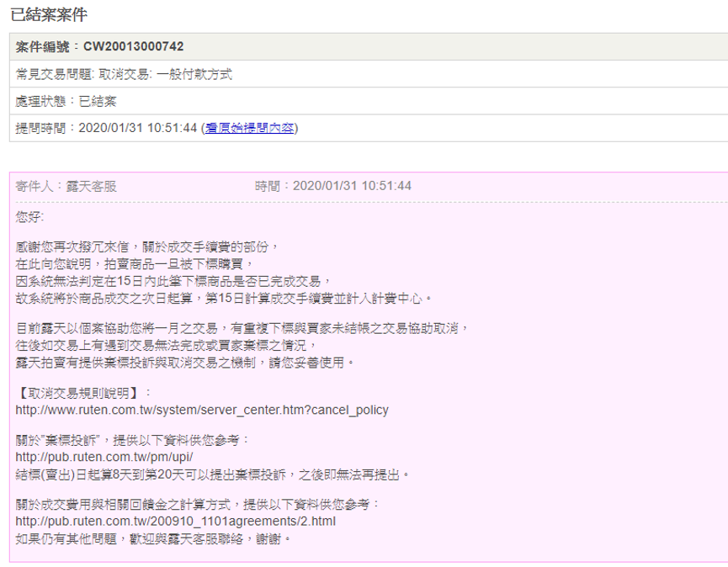
Task: Click the 200910_1101agreements/2.html URL text
Action: tap(176, 522)
